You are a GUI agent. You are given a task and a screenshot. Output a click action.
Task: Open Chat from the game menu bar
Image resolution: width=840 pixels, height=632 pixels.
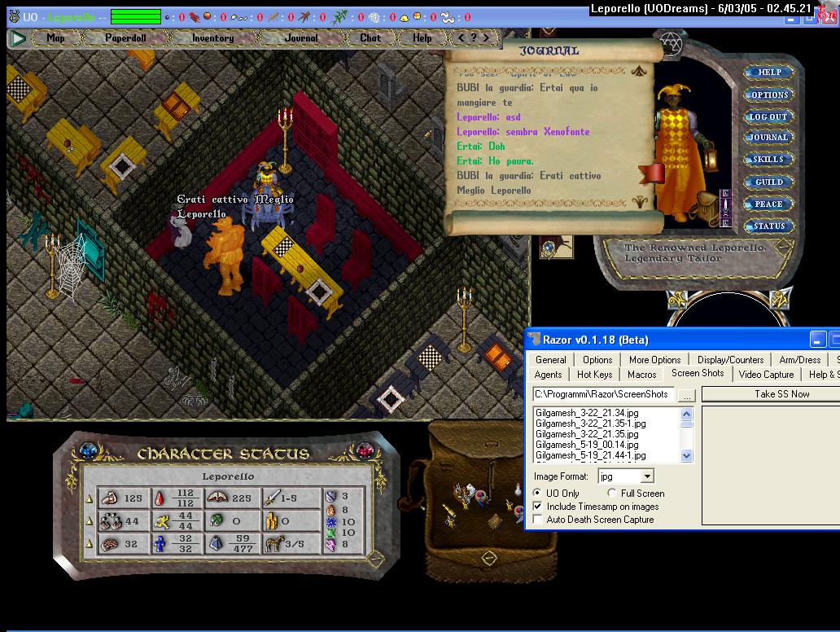(370, 38)
